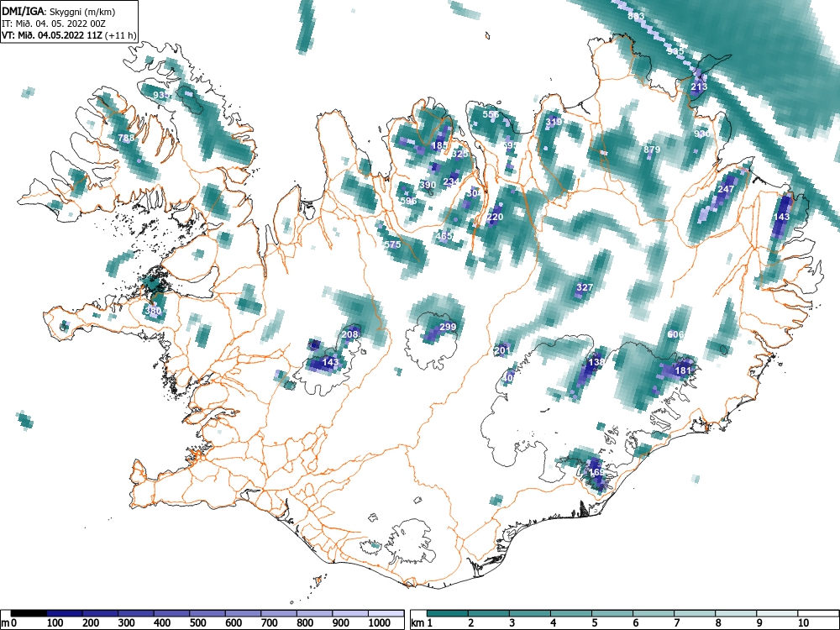Click the km scale swatch between 1 and 2
This screenshot has width=840, height=630.
click(x=448, y=613)
